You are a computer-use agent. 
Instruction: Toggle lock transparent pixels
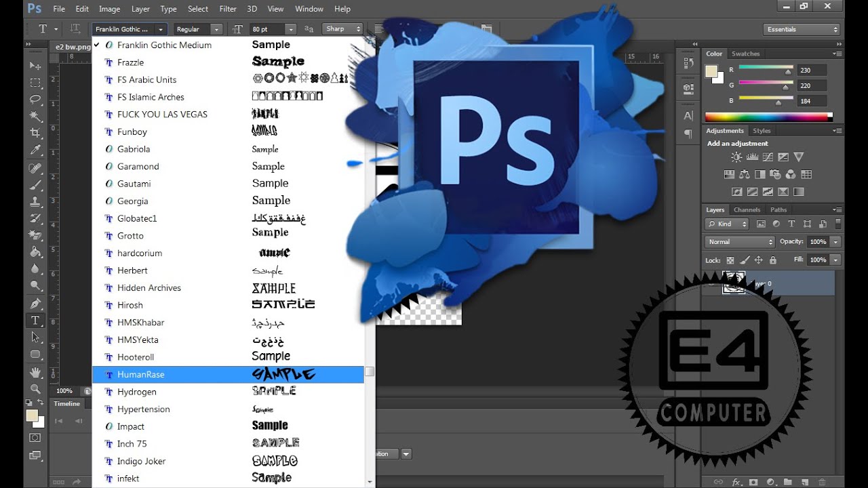click(x=730, y=260)
